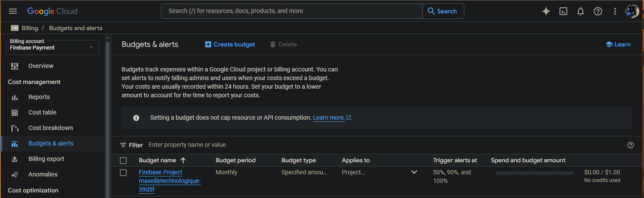Click the Budget type column header
The width and height of the screenshot is (644, 198).
coord(299,160)
